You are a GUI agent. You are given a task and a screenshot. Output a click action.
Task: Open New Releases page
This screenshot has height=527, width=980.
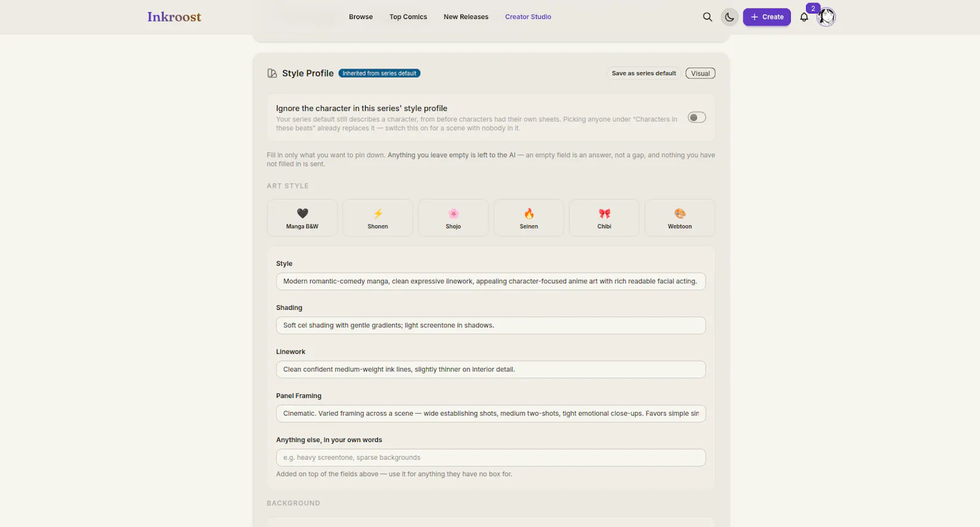[x=466, y=17]
